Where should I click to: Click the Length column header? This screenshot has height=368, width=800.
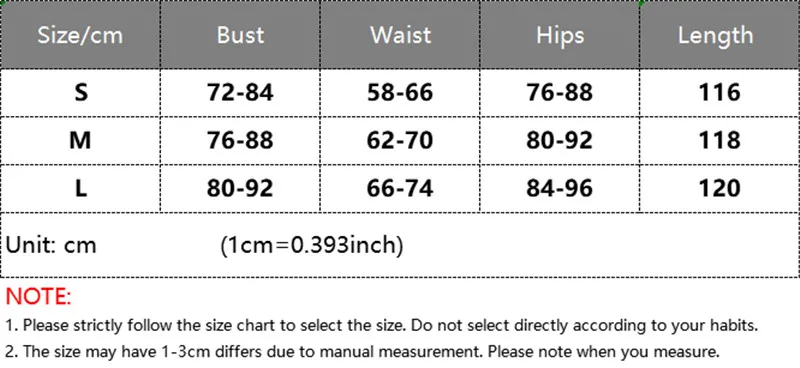[720, 35]
